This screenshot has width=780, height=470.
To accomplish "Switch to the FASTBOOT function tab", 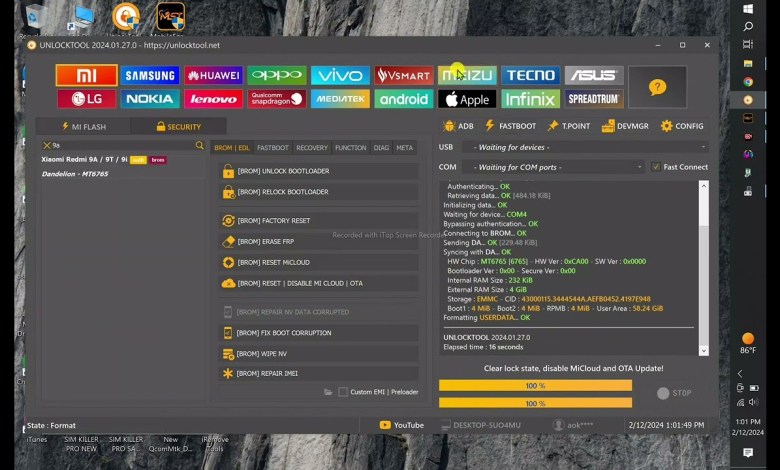I will (272, 148).
